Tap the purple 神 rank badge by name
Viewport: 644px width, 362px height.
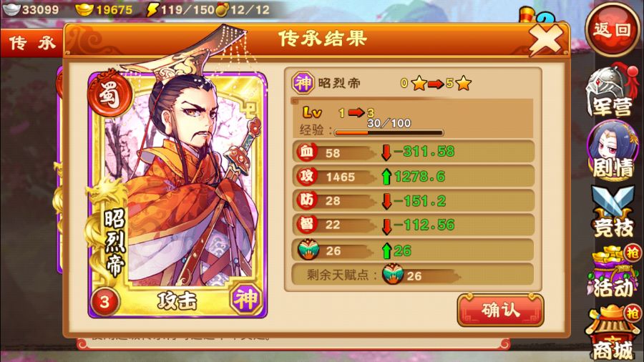[303, 83]
